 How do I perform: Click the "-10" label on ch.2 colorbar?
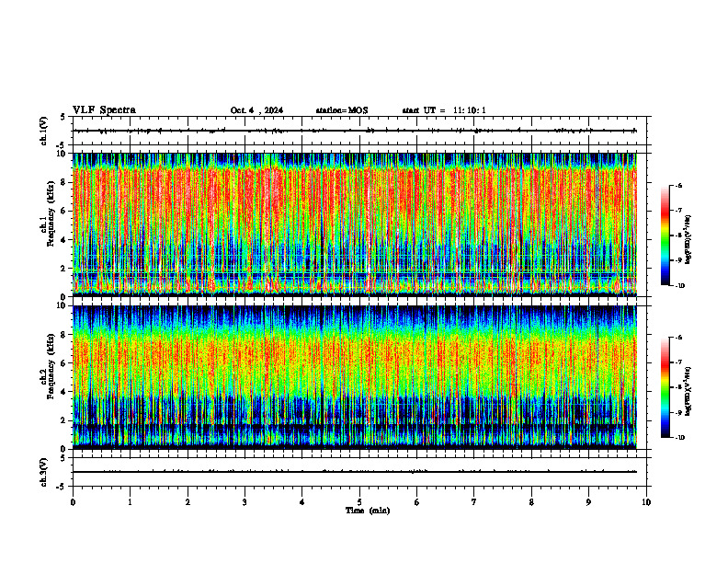(679, 438)
